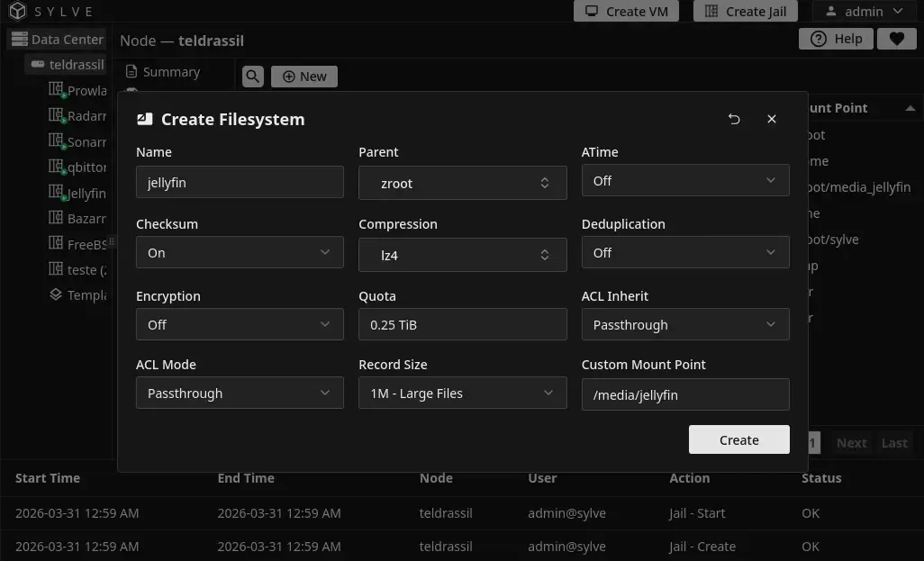Open the Compression selector showing lz4
The image size is (924, 561).
tap(462, 255)
